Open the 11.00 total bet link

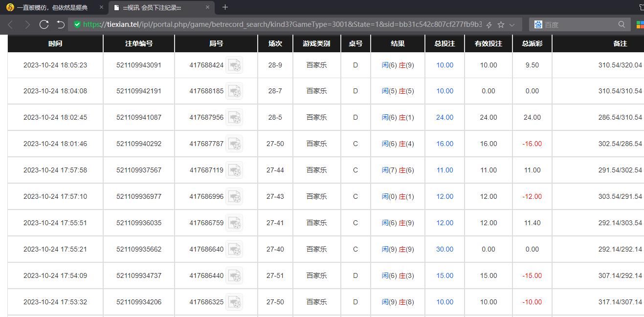[x=445, y=170]
